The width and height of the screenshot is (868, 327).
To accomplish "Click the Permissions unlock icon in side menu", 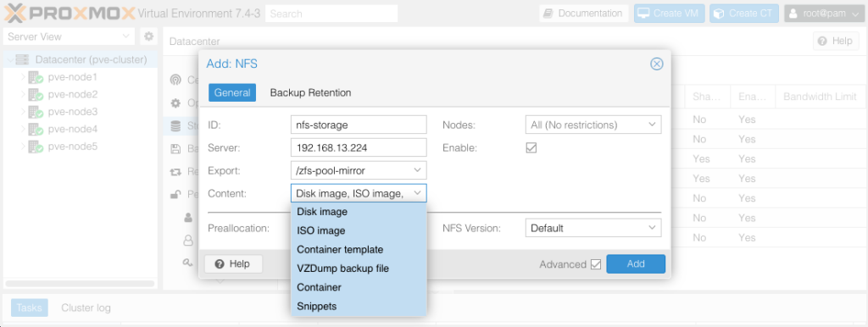I will [175, 194].
